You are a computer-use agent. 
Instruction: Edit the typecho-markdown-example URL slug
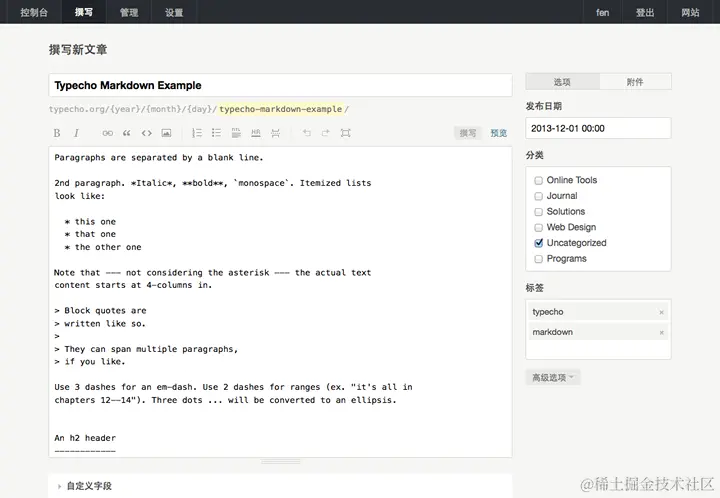click(280, 109)
